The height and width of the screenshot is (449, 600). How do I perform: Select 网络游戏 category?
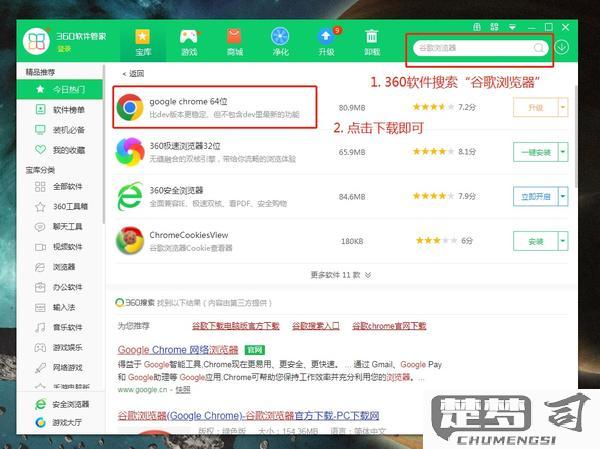pyautogui.click(x=60, y=367)
